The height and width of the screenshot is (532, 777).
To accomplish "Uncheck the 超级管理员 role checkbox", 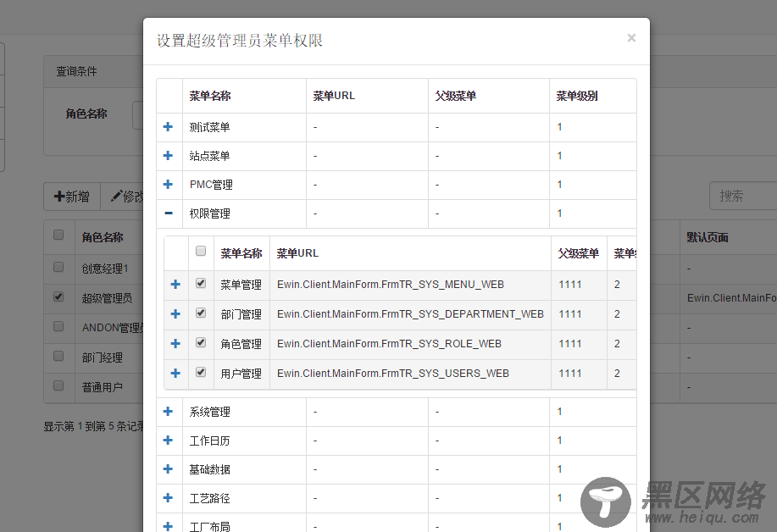I will pos(58,297).
